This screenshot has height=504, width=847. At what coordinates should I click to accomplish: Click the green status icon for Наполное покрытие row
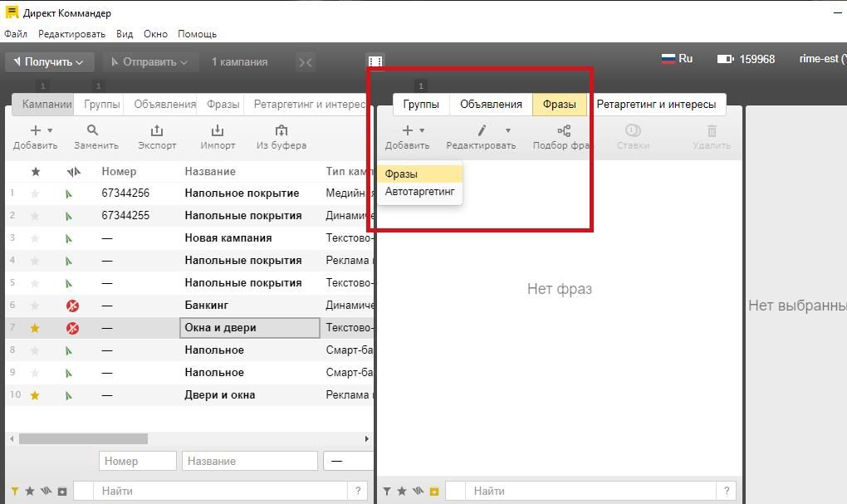(x=69, y=193)
